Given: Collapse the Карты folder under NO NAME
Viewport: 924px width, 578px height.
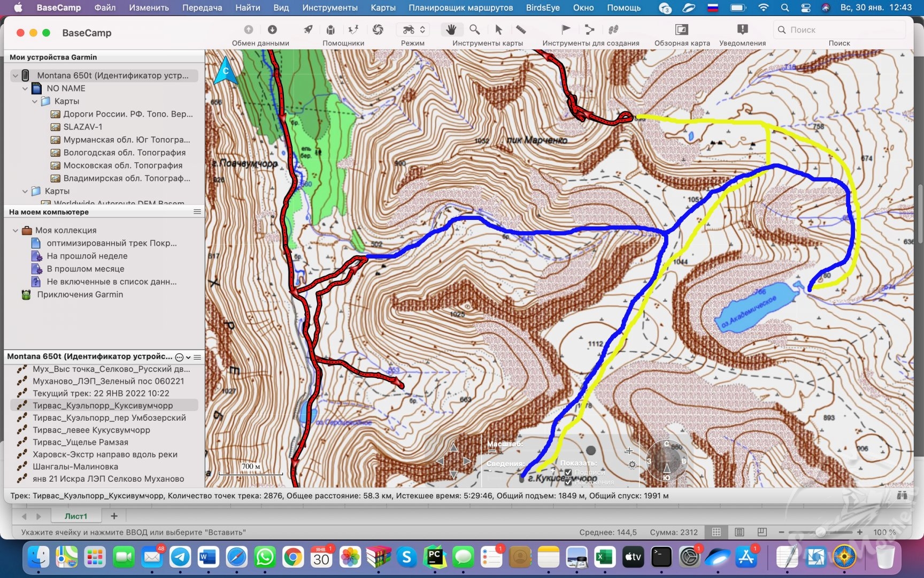Looking at the screenshot, I should click(34, 101).
